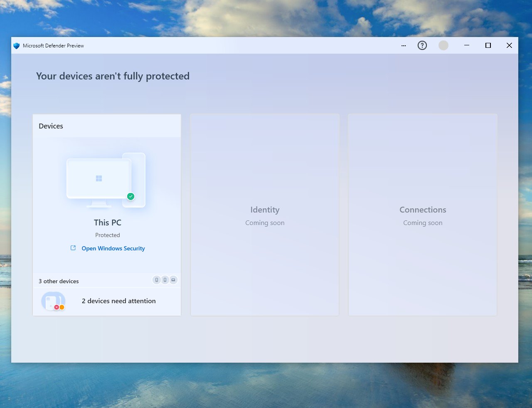Click "Coming soon" under Identity
The height and width of the screenshot is (408, 532).
pyautogui.click(x=265, y=223)
